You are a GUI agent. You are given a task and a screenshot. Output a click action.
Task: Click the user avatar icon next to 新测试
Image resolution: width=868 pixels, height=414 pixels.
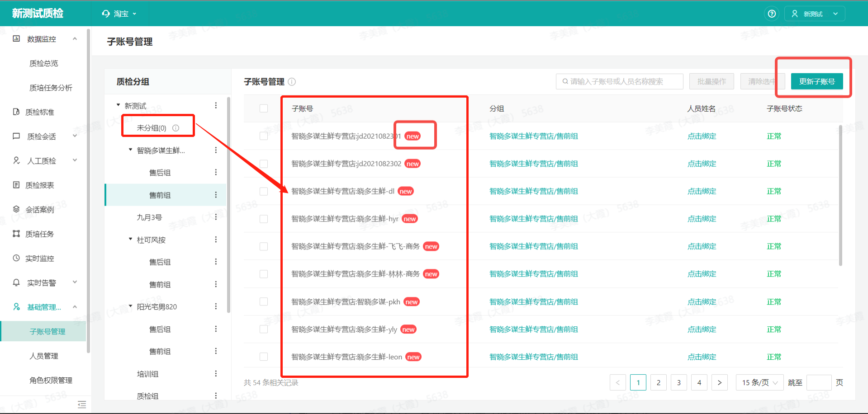pos(795,14)
